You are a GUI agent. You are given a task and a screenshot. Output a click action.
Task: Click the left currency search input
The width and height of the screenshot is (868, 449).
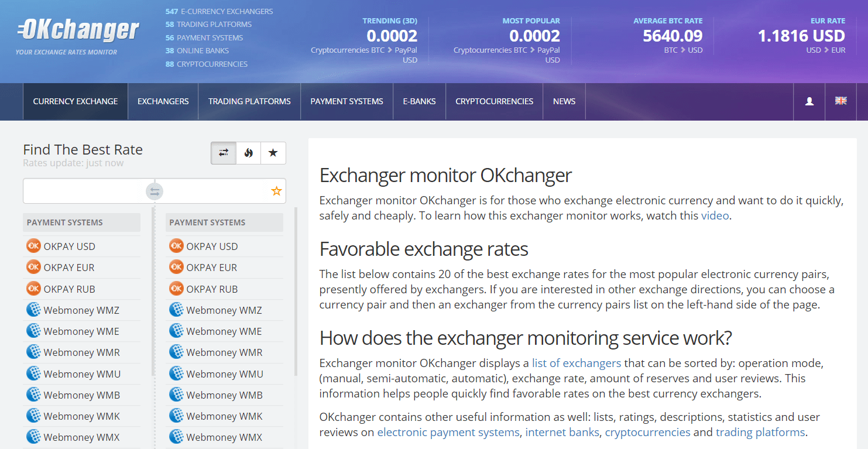point(85,191)
